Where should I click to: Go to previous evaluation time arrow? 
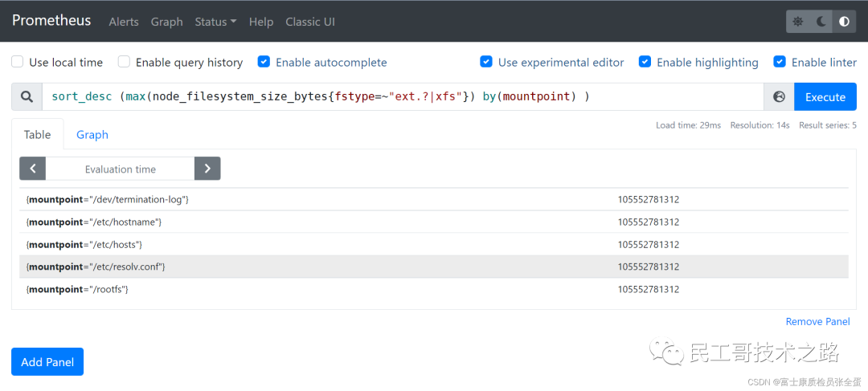tap(33, 169)
